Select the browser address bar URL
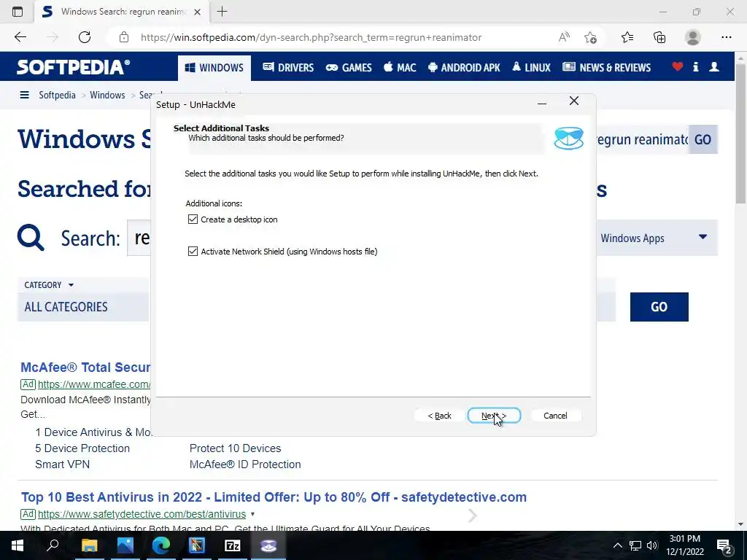The width and height of the screenshot is (747, 560). click(x=311, y=37)
